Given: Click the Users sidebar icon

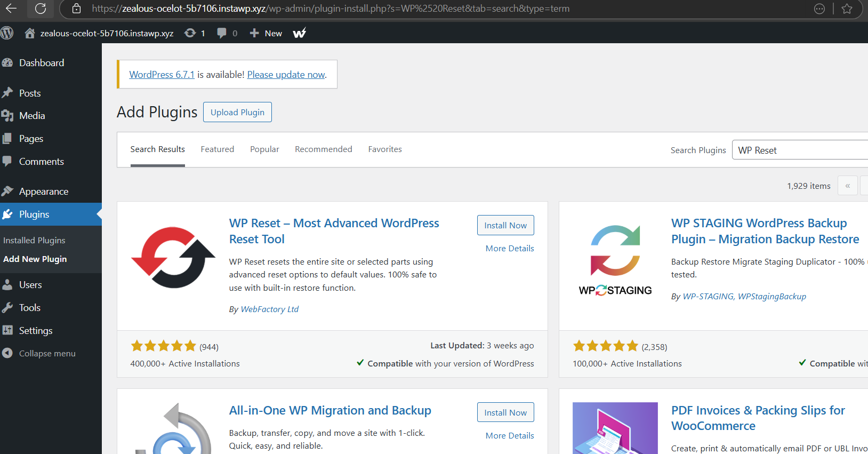Looking at the screenshot, I should (7, 285).
